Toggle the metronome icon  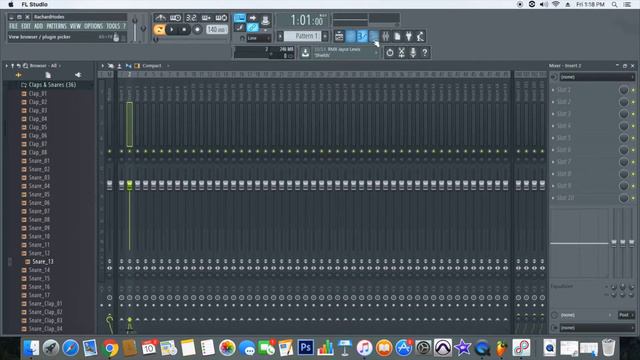coord(160,18)
